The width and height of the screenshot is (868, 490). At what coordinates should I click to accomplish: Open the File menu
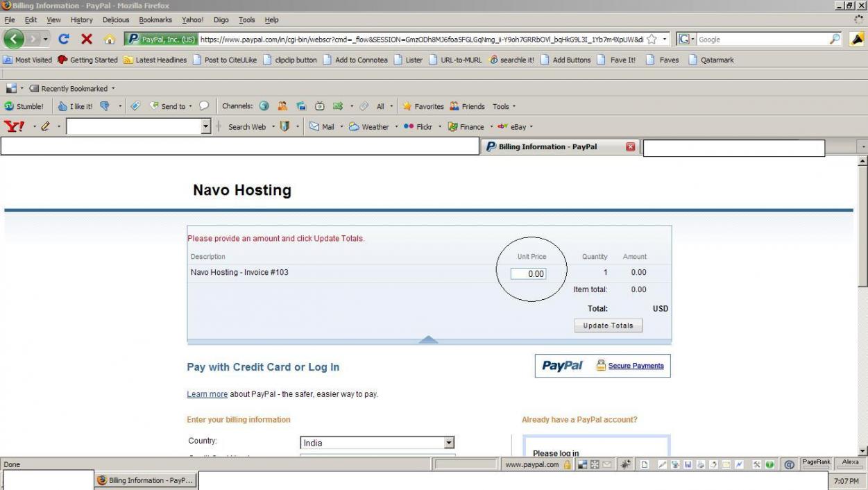point(10,20)
